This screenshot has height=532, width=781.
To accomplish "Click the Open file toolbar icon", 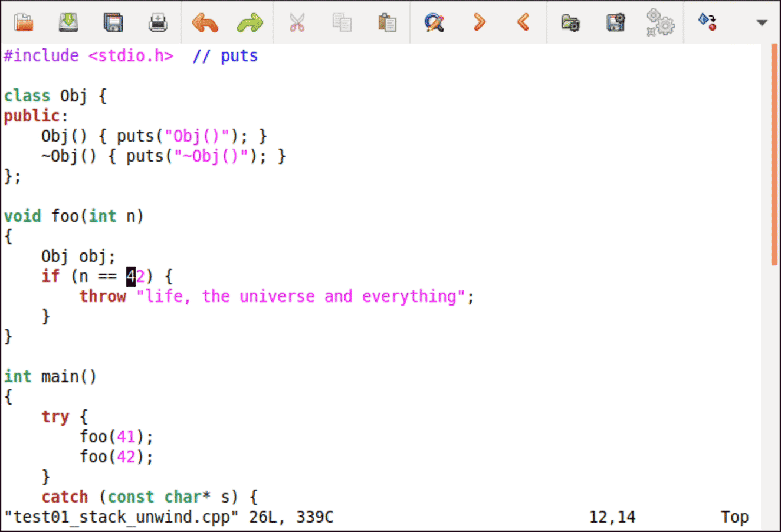I will pos(24,22).
